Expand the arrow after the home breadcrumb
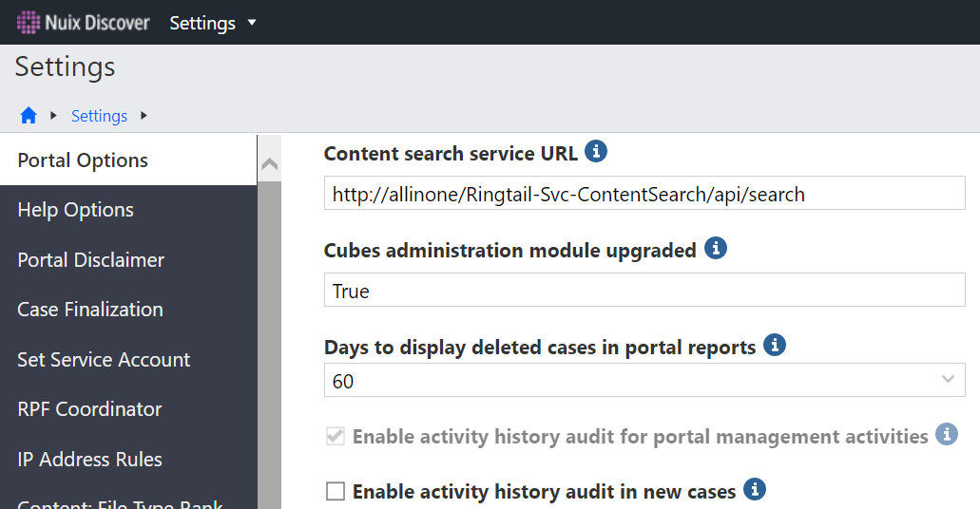 point(54,116)
